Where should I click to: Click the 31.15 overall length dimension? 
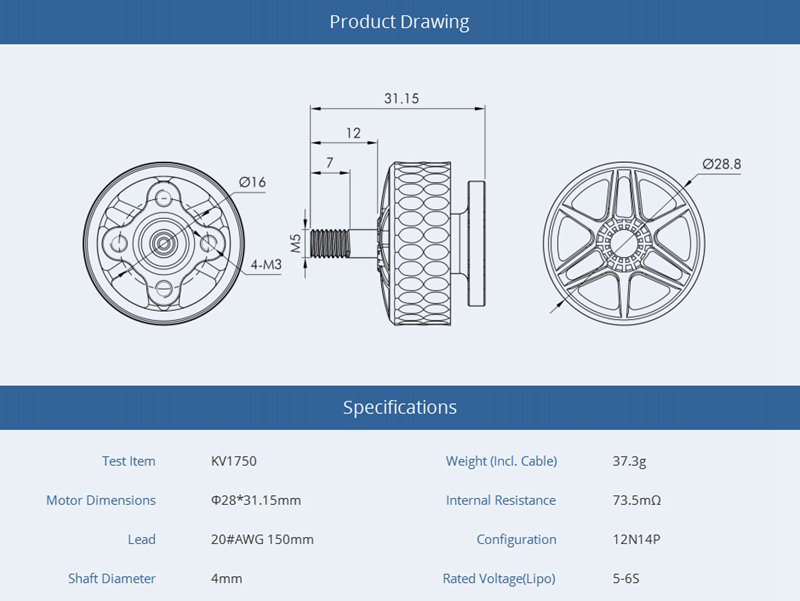click(400, 98)
